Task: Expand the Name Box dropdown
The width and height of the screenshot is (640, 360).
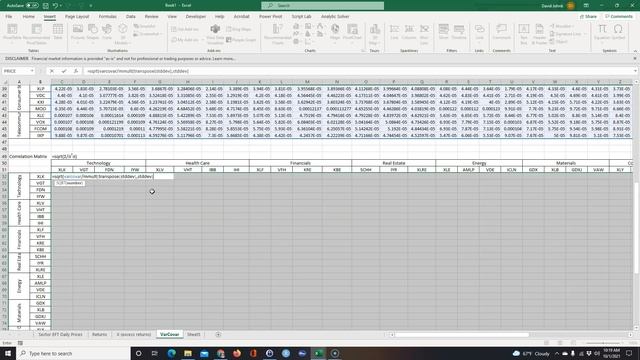Action: tap(31, 71)
